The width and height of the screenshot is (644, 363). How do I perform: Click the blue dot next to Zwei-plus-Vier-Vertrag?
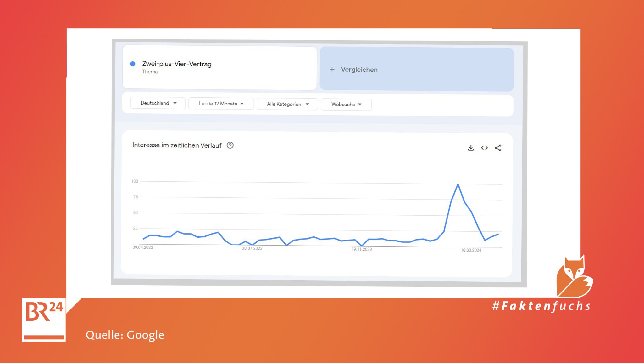(x=133, y=64)
